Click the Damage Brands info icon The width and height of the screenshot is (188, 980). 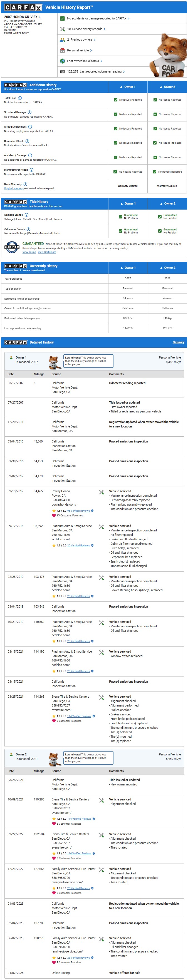[x=26, y=215]
